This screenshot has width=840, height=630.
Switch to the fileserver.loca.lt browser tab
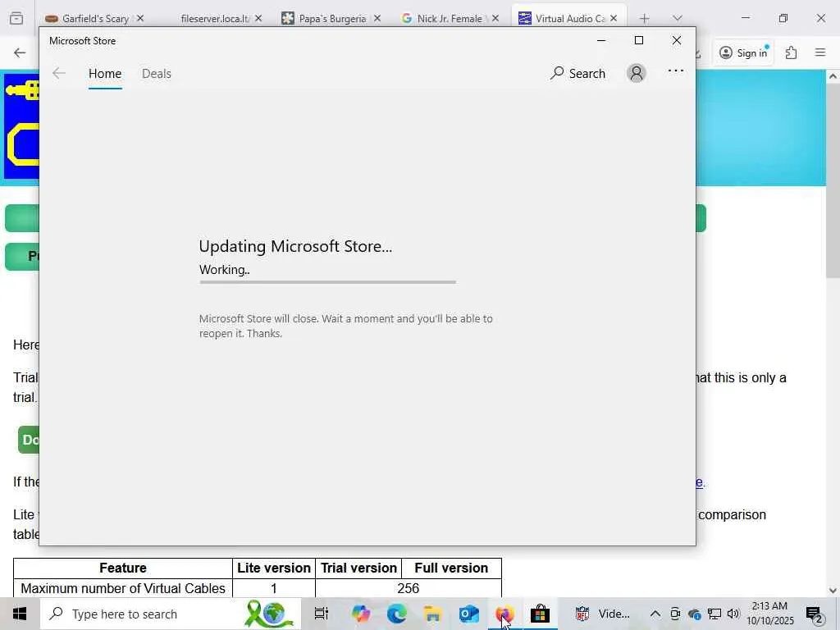click(x=214, y=19)
